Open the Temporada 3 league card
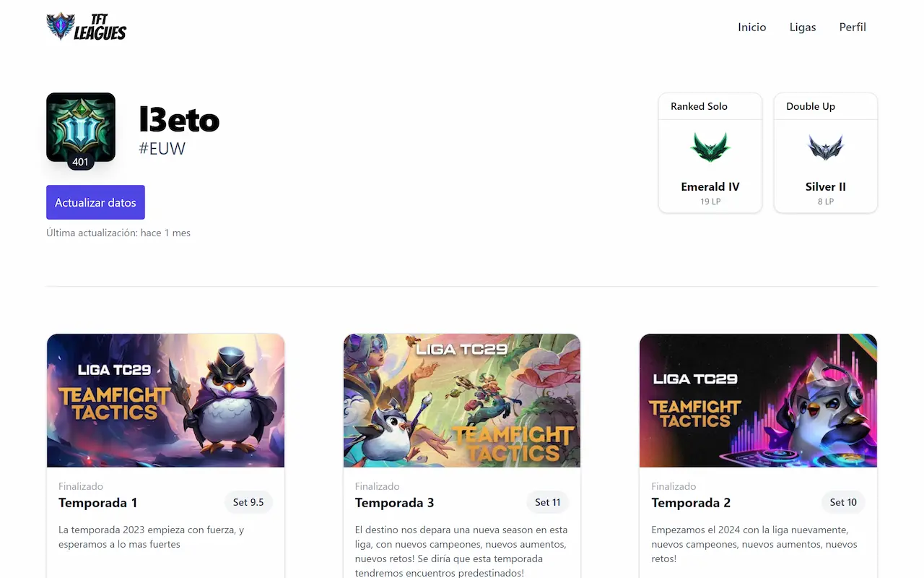The image size is (924, 578). [x=462, y=455]
